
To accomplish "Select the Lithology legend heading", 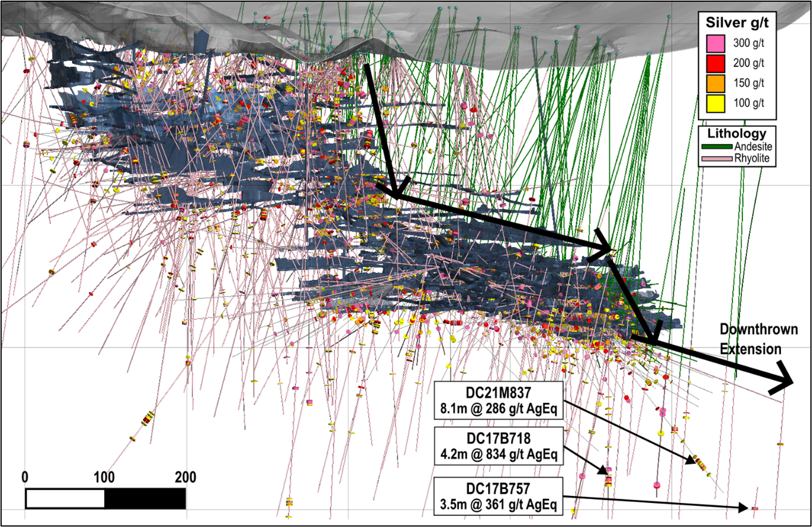I will 737,133.
